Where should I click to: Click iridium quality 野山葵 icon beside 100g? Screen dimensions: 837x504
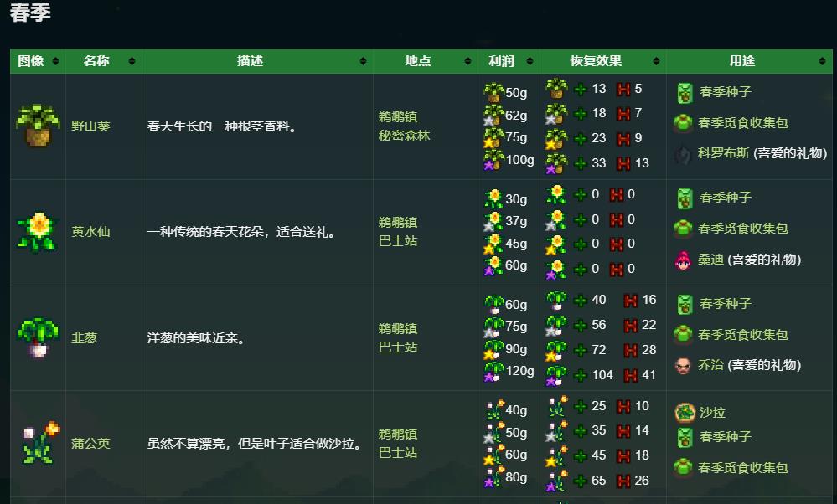pyautogui.click(x=493, y=159)
